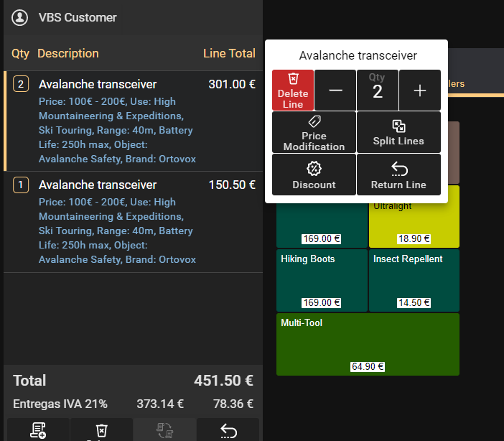504x441 pixels.
Task: Increase quantity with the plus button
Action: pyautogui.click(x=420, y=90)
